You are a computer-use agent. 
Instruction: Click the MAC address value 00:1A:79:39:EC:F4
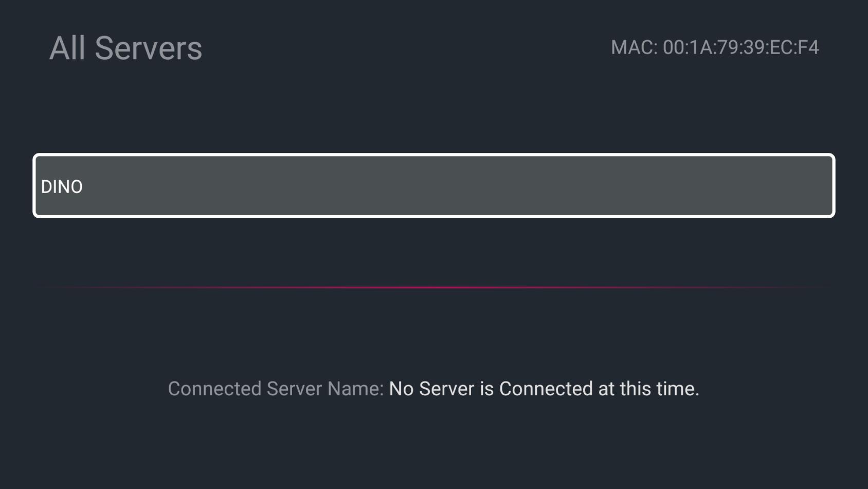(740, 47)
